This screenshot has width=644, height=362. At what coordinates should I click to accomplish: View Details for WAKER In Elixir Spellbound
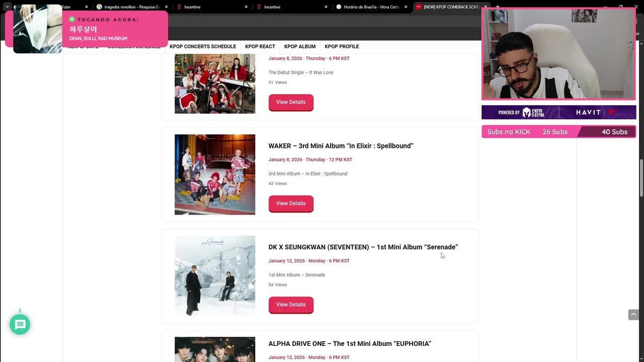click(291, 203)
